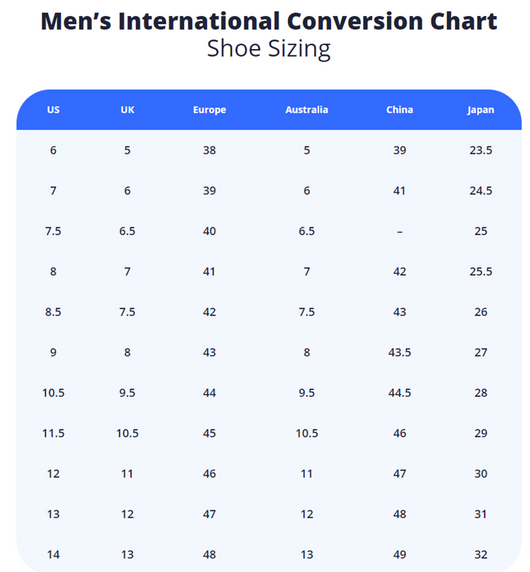Viewport: 530px width, 572px height.
Task: Click the Shoe Sizing subtitle
Action: pos(269,49)
